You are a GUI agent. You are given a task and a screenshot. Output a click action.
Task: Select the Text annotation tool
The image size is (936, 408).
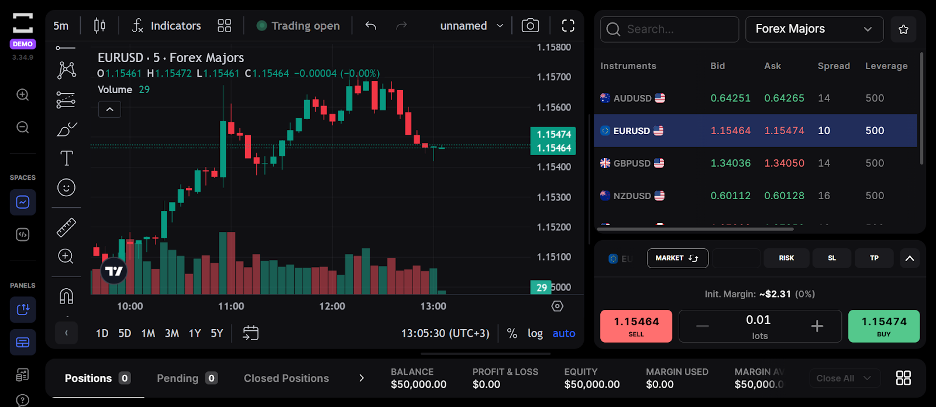[66, 158]
